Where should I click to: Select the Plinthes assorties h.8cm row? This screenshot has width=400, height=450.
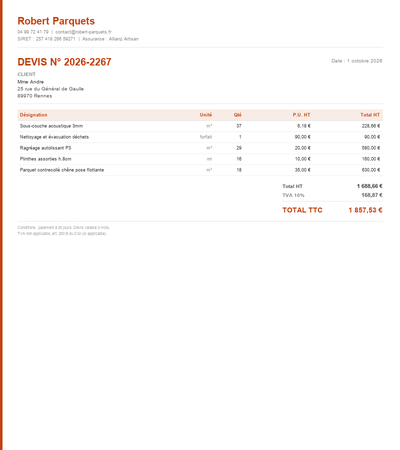tap(200, 159)
